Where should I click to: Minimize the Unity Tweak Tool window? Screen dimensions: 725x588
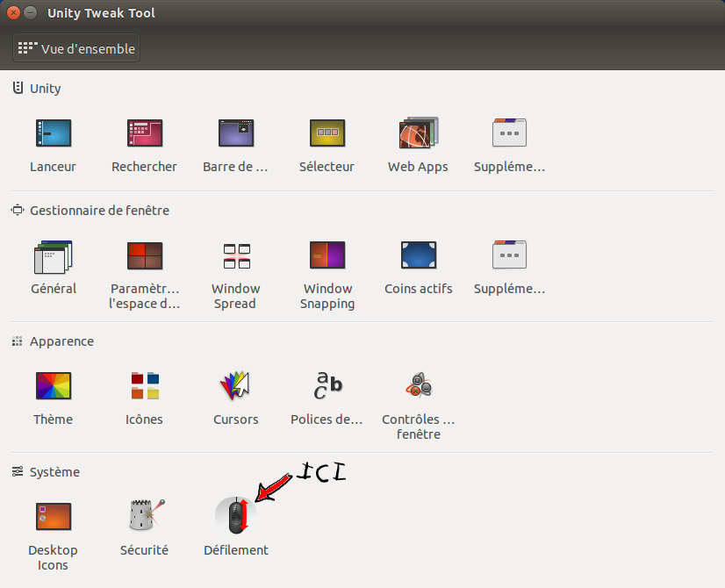point(31,13)
